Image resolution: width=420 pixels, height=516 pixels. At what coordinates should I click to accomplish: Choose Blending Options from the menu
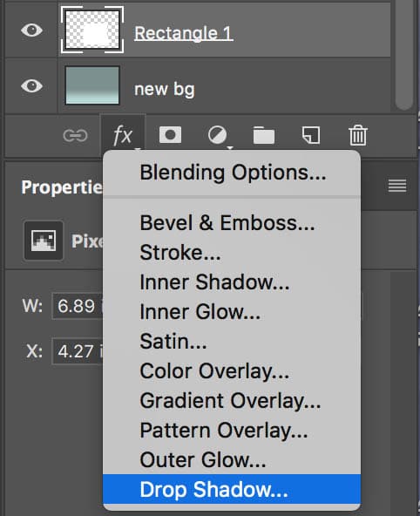point(232,173)
